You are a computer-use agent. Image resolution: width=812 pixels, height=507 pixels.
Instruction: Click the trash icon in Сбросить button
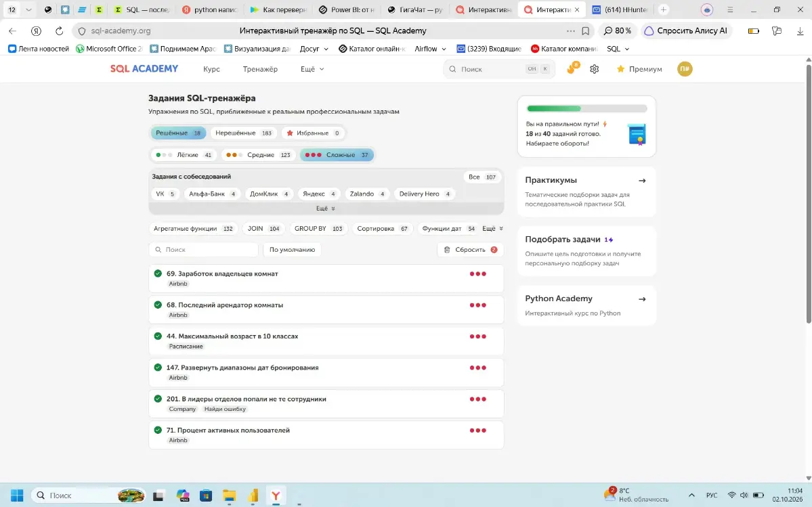point(447,250)
